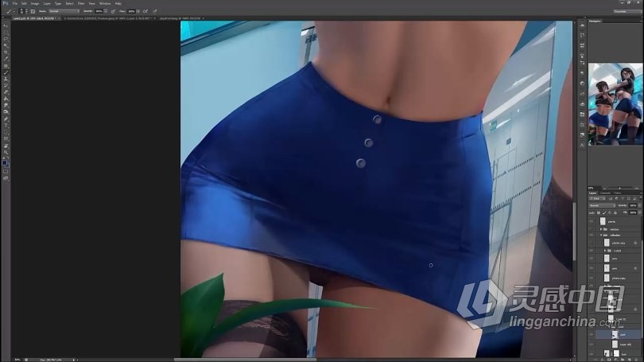
Task: Select the Rectangular Marquee tool
Action: pos(6,32)
